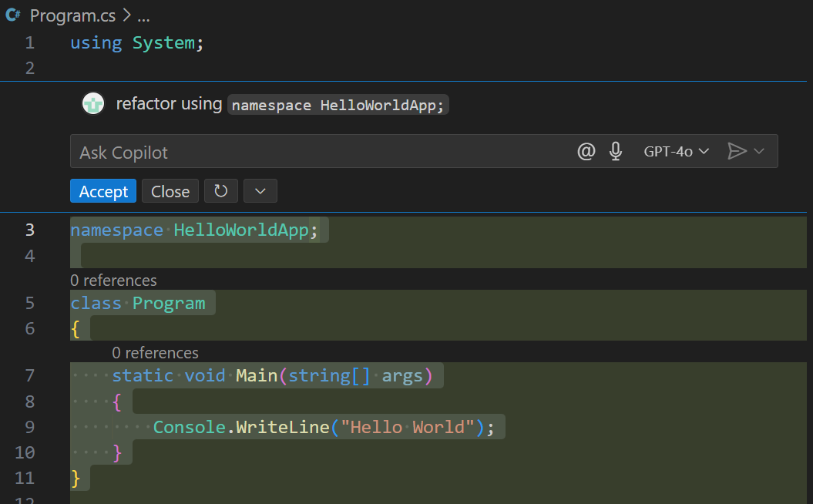
Task: Click 'refactor using' prompt text
Action: click(x=169, y=104)
